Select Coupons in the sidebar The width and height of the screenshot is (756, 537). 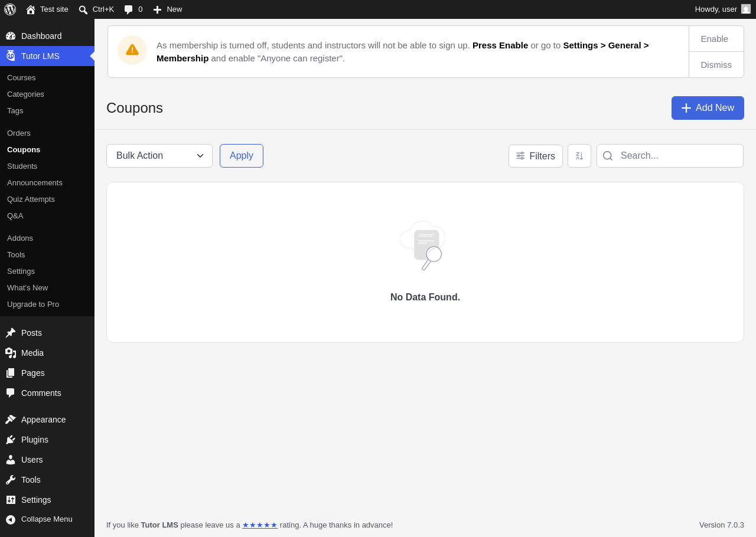[x=24, y=150]
